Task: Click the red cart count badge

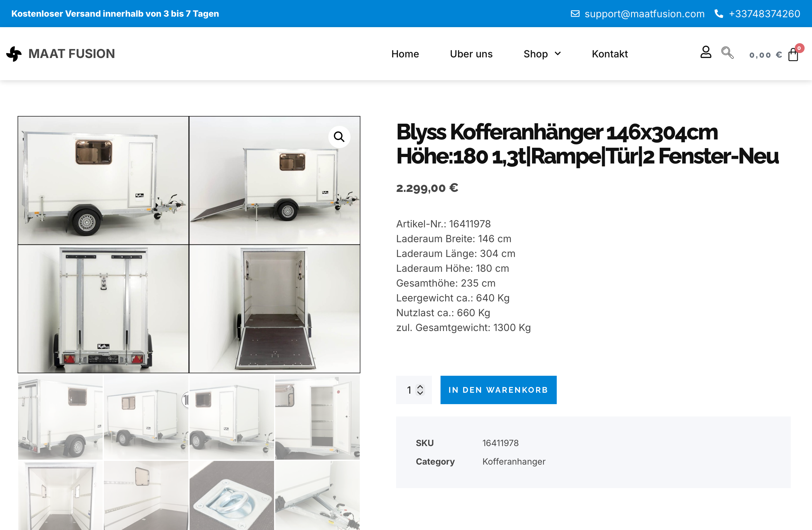Action: (x=799, y=48)
